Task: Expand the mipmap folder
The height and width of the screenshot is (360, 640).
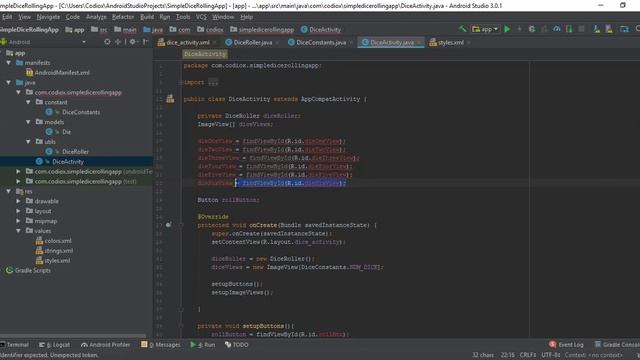Action: coord(18,221)
